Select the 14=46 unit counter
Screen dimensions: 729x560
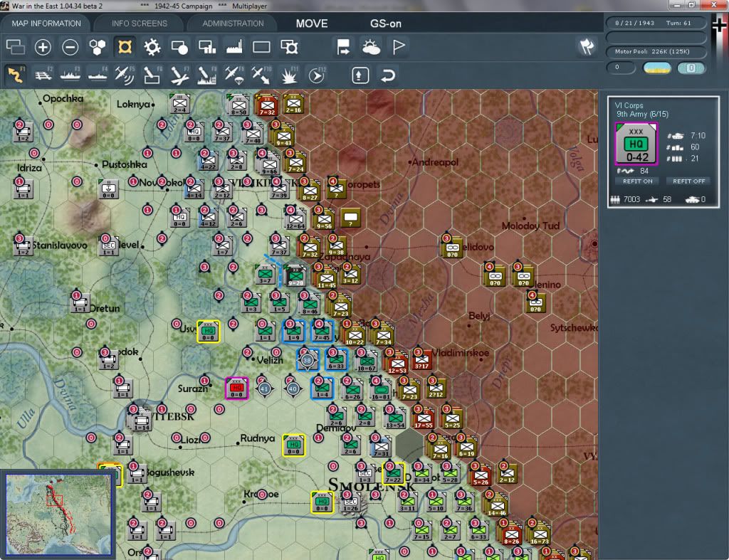click(x=497, y=506)
